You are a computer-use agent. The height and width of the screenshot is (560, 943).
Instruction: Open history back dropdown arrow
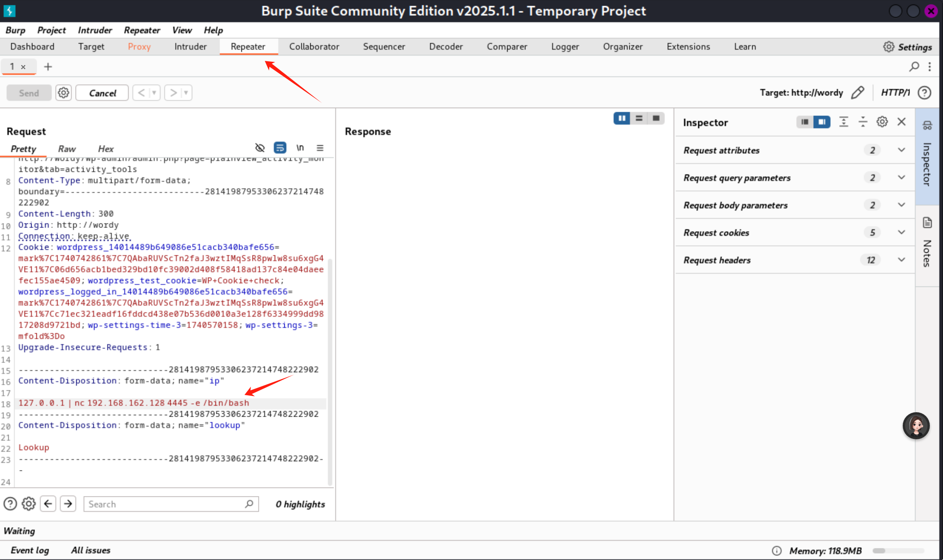[x=154, y=93]
